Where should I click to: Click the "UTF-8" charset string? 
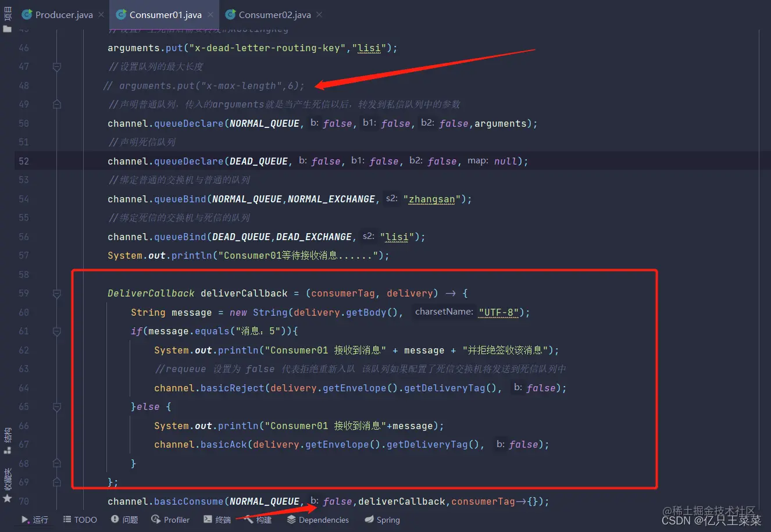[x=498, y=312]
